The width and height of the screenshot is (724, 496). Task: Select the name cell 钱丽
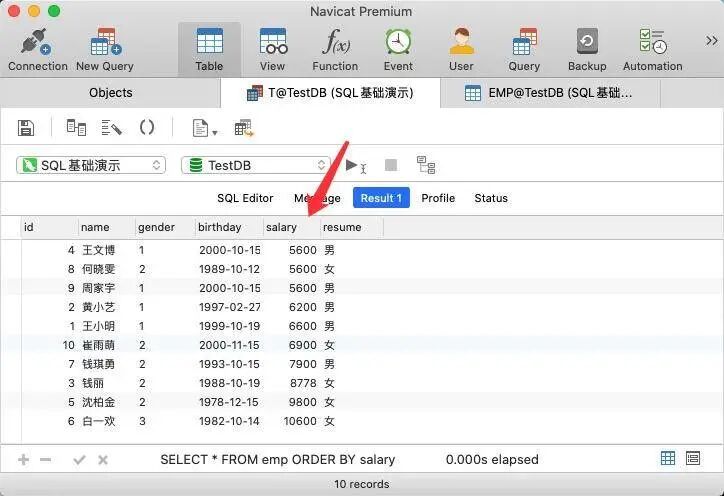(x=93, y=383)
